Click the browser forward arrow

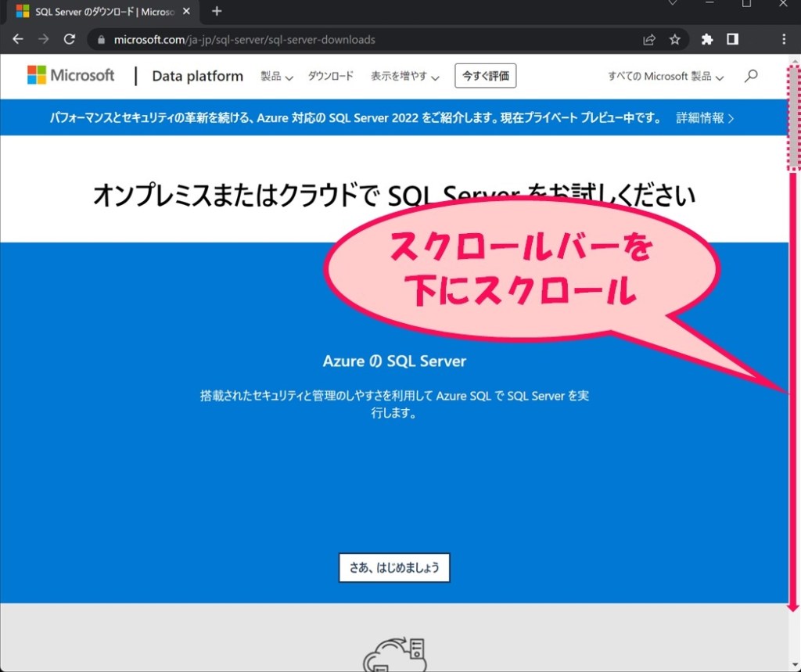44,39
